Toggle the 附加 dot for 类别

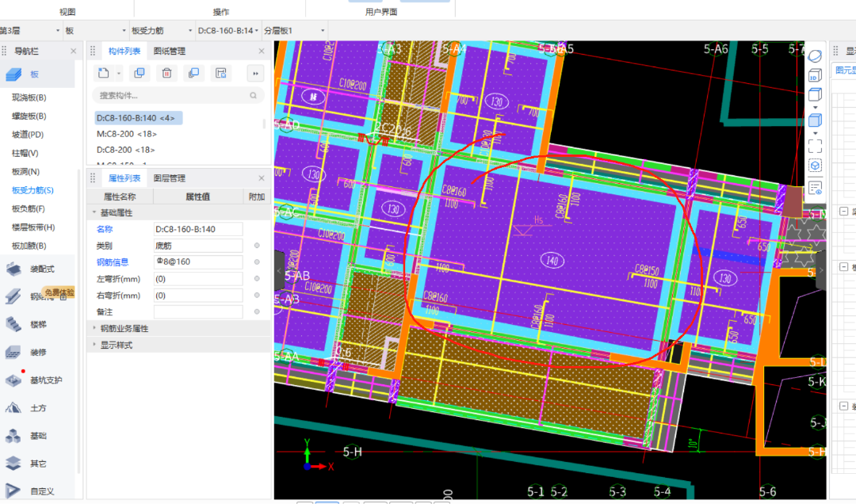click(257, 246)
